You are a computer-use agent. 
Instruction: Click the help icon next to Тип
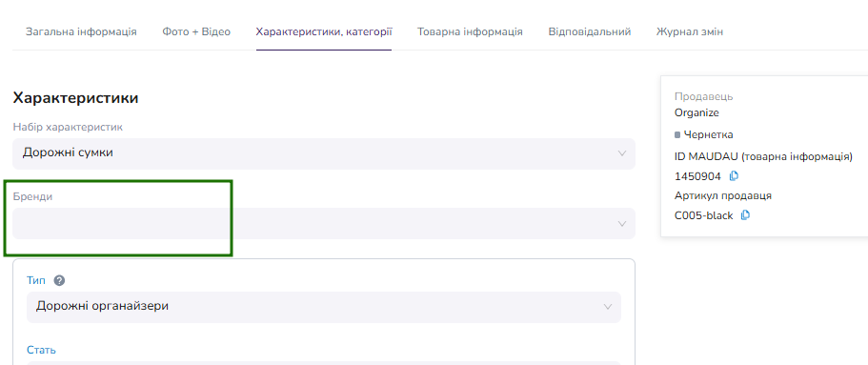tap(60, 281)
